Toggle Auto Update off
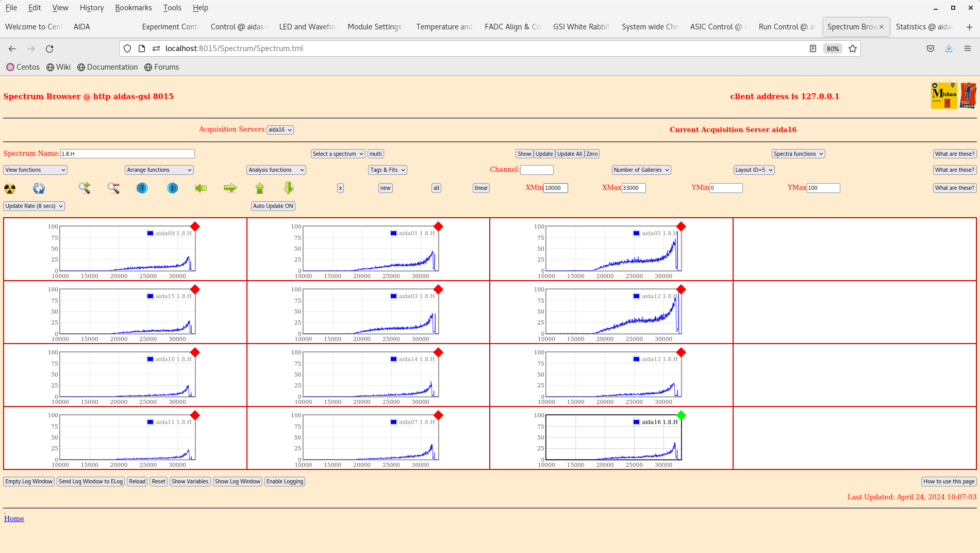 click(273, 206)
